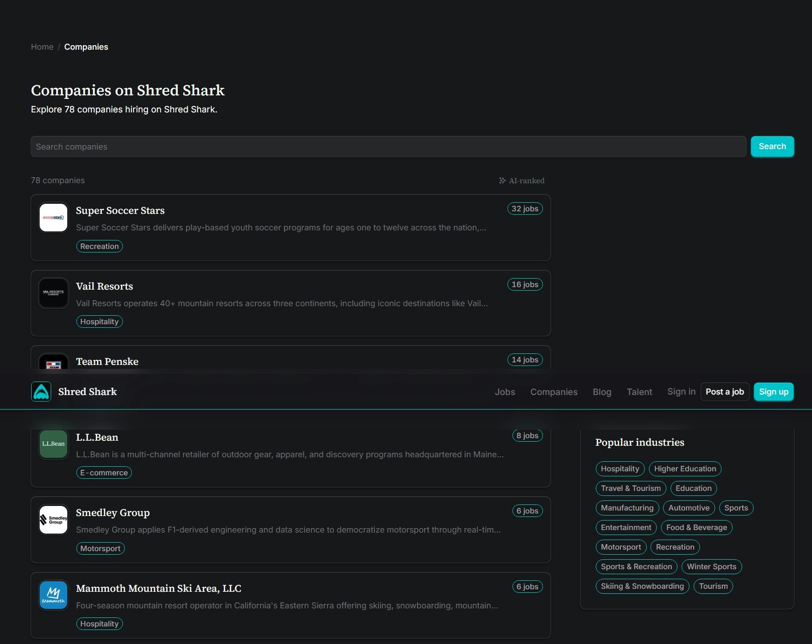Open Talent in the navigation bar
Image resolution: width=812 pixels, height=644 pixels.
639,392
